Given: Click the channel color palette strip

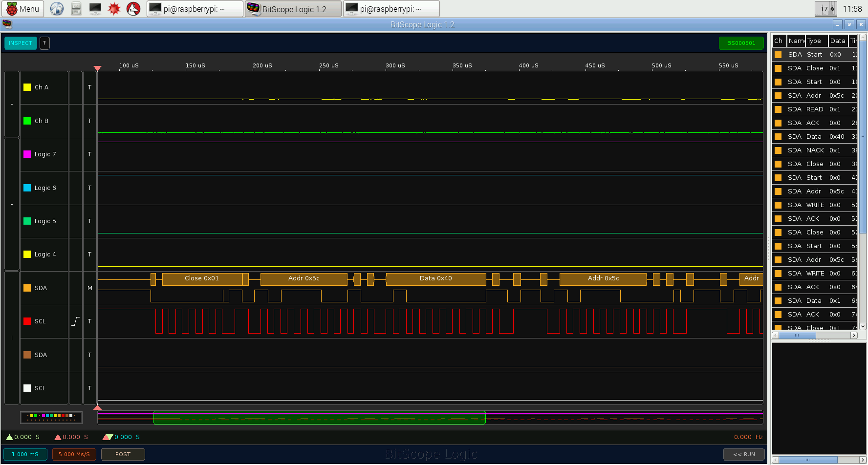Looking at the screenshot, I should (x=51, y=417).
